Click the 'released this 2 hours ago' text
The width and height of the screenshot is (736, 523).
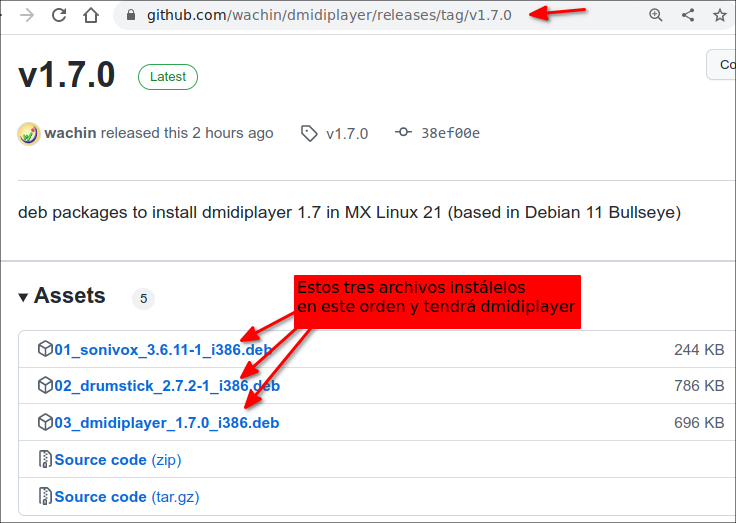pyautogui.click(x=187, y=133)
